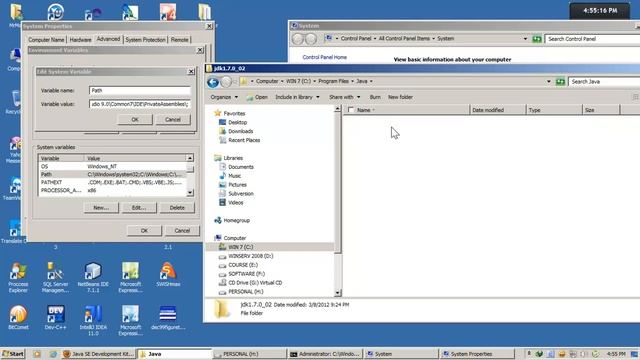Select PATHEXT row in system variables

112,182
